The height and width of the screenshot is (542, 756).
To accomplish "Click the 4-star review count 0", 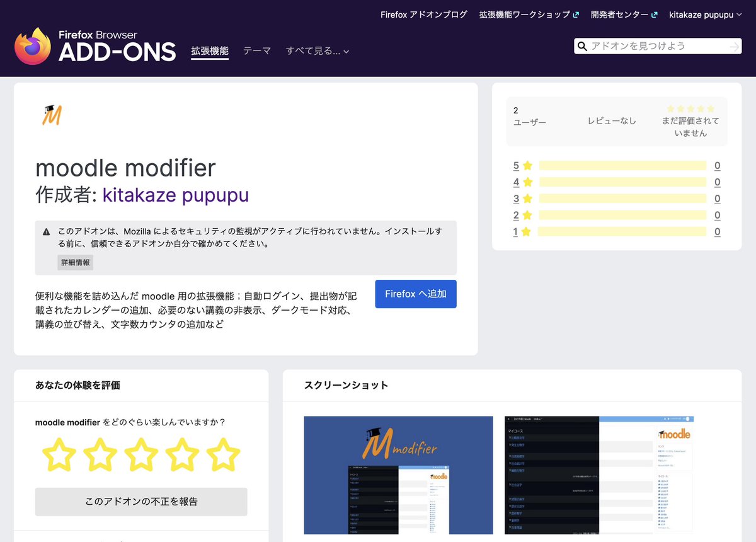I will 717,182.
